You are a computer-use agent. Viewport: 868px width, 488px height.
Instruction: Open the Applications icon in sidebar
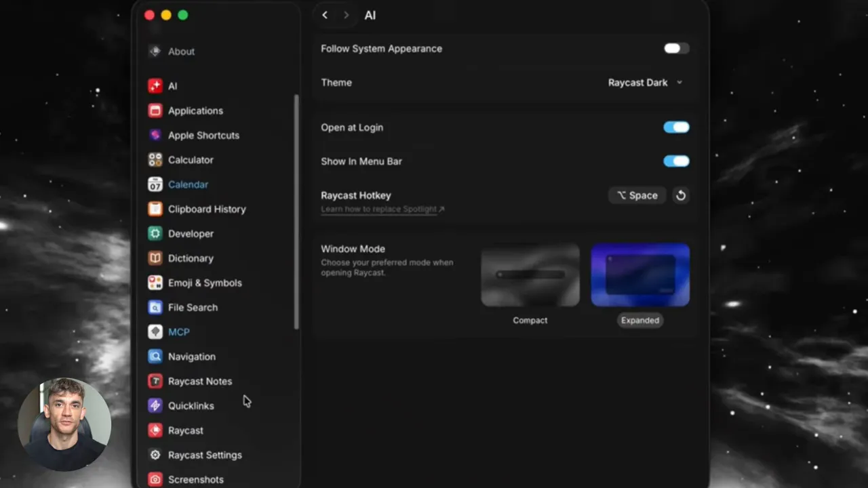click(x=155, y=110)
